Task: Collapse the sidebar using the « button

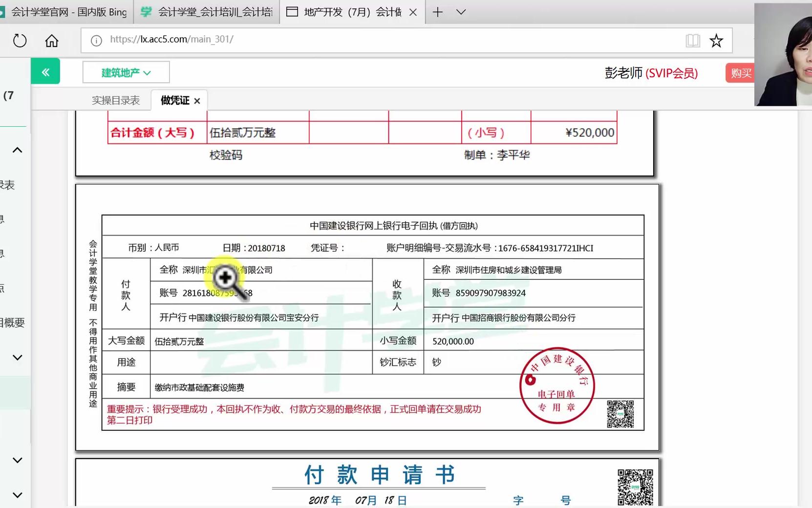Action: (x=45, y=71)
